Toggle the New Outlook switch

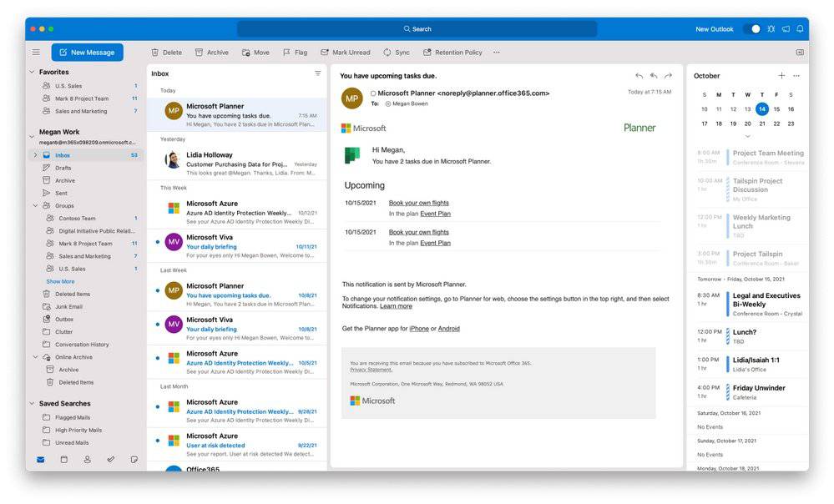pyautogui.click(x=756, y=28)
